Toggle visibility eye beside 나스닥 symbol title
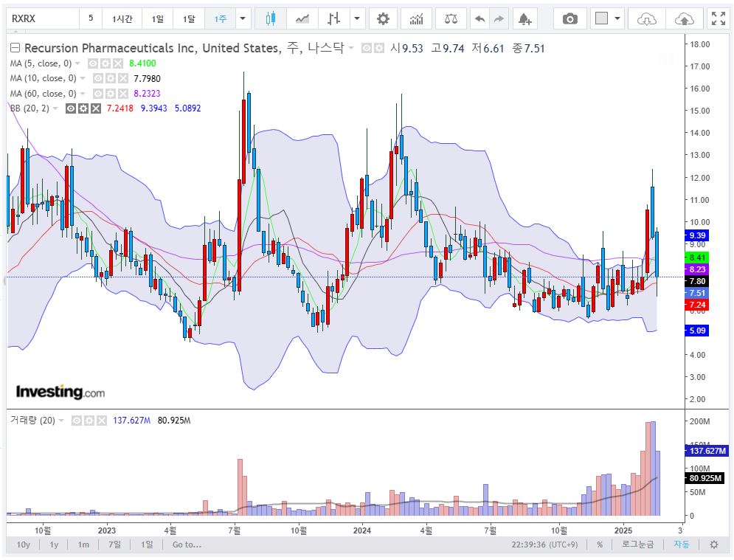 coord(367,48)
